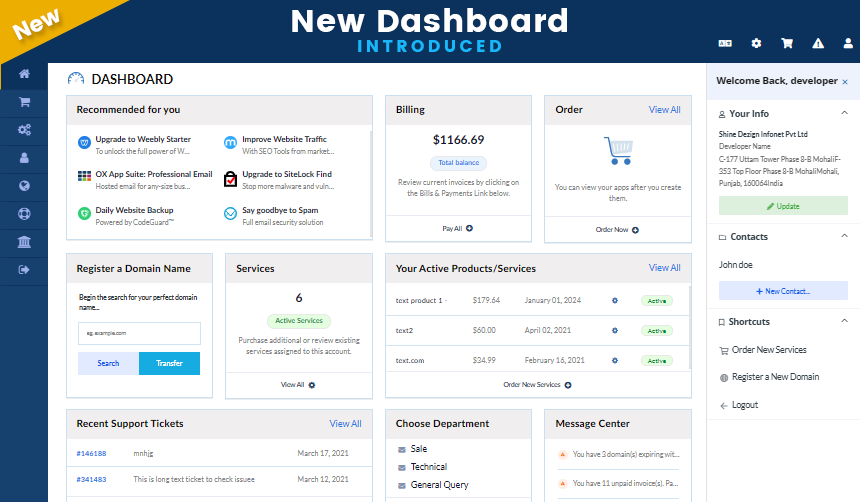Open support ticket #341483

click(91, 480)
